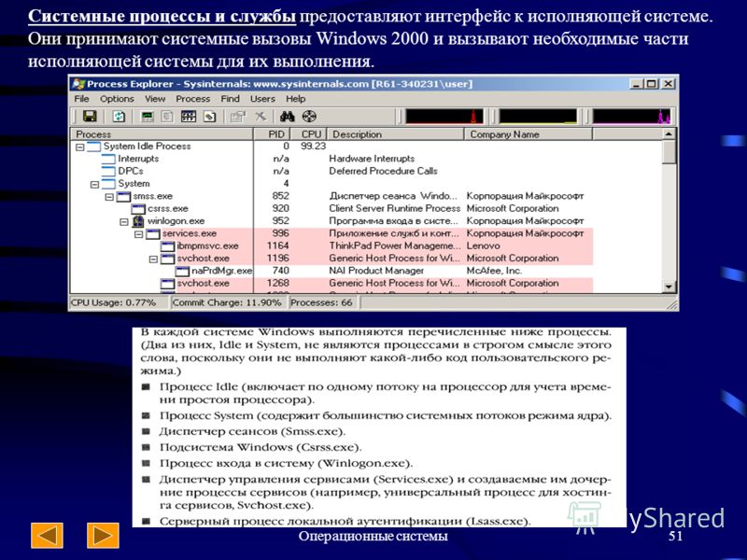Open the Users menu
The height and width of the screenshot is (560, 747).
pyautogui.click(x=262, y=99)
